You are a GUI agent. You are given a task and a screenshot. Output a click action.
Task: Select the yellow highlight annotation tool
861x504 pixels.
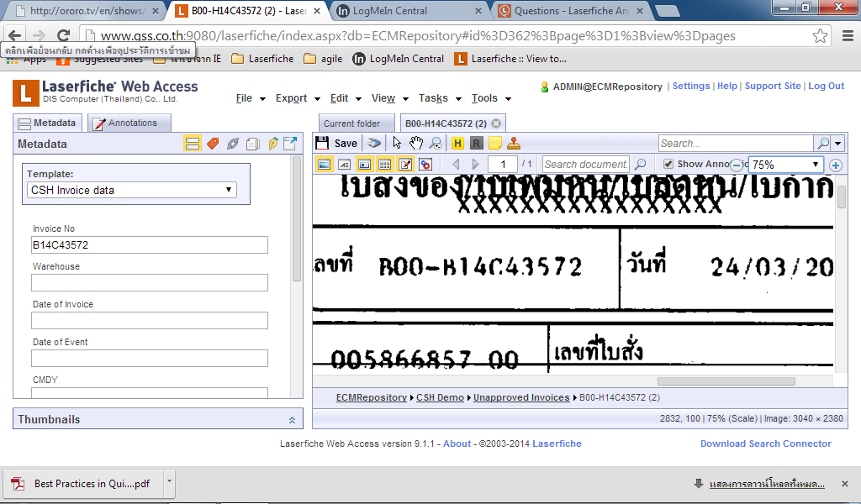[x=457, y=144]
